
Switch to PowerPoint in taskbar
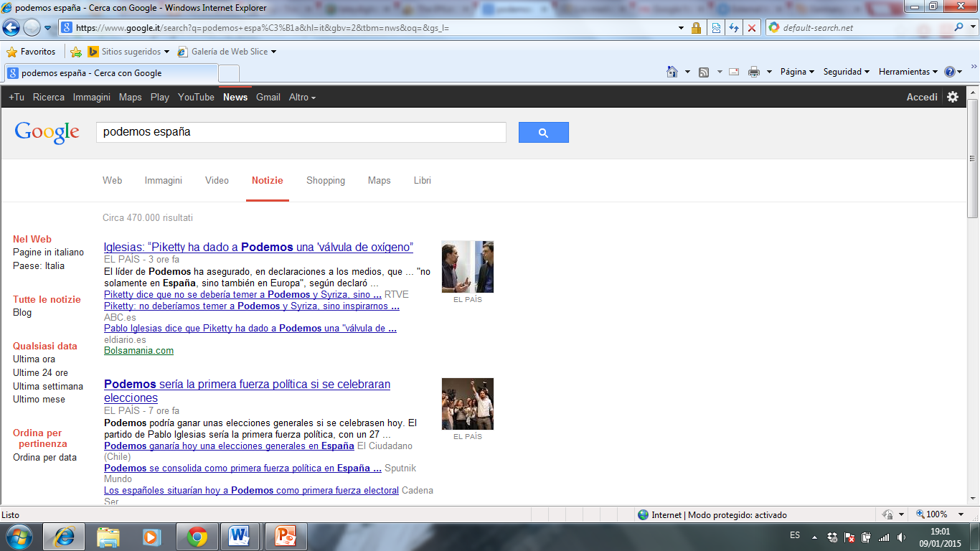click(x=286, y=536)
